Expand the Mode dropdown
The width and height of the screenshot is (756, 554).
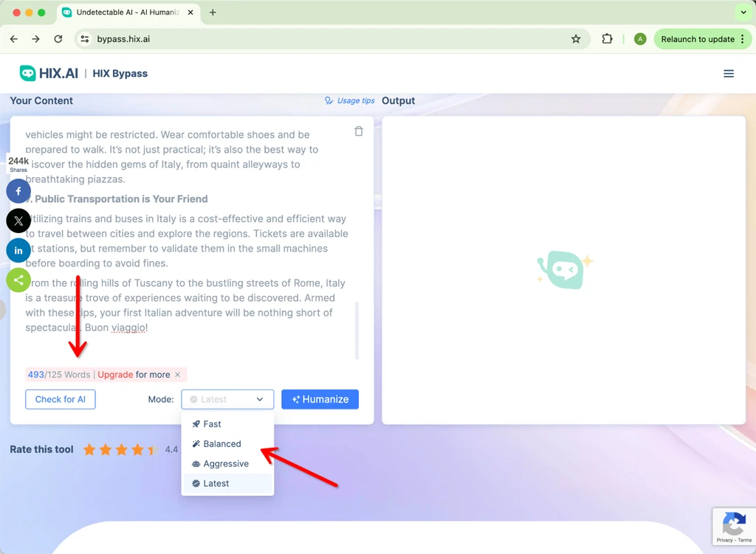coord(227,399)
